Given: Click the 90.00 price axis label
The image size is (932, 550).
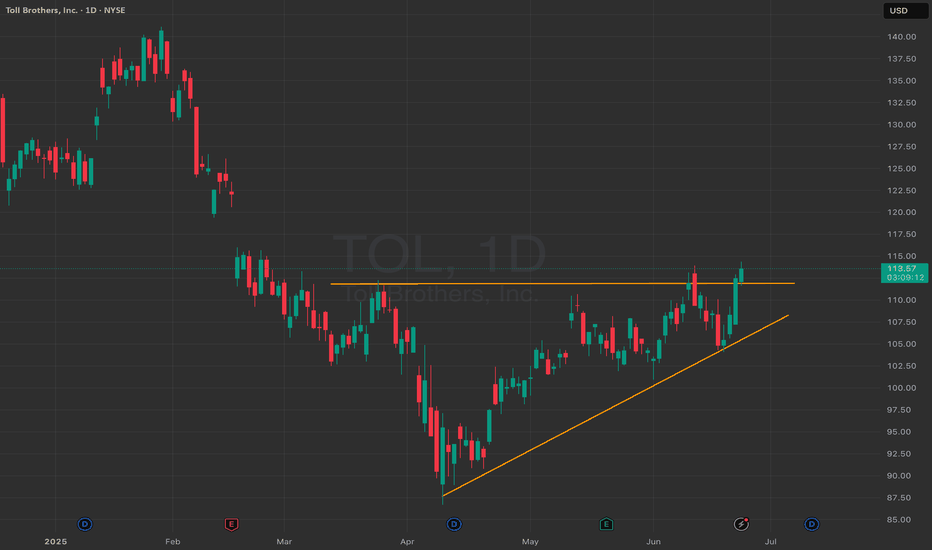Looking at the screenshot, I should click(899, 476).
